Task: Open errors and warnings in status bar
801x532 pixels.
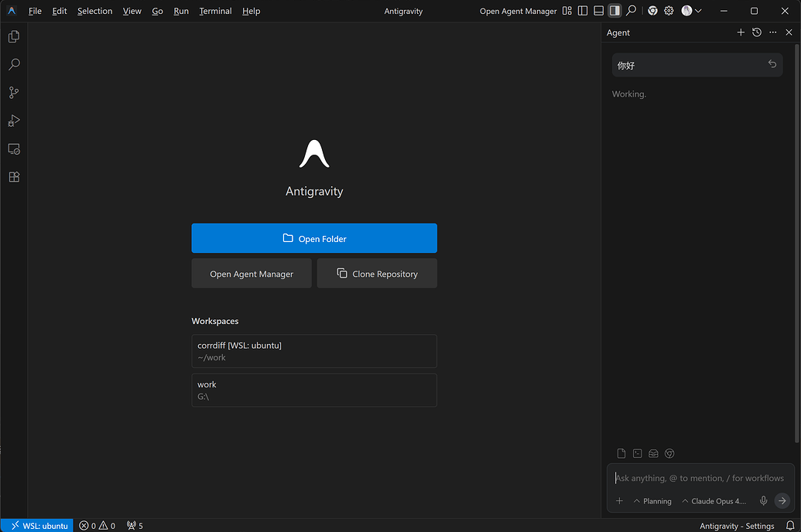Action: coord(97,525)
